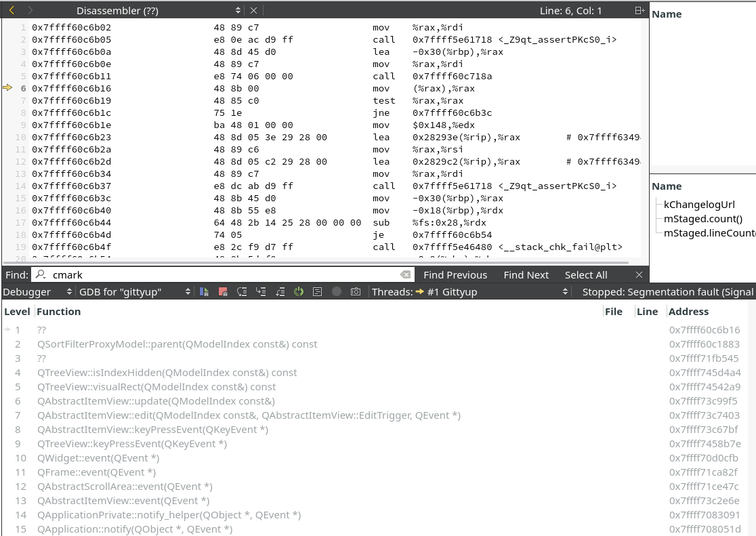Sort stack by Level column header
756x536 pixels.
click(x=18, y=312)
